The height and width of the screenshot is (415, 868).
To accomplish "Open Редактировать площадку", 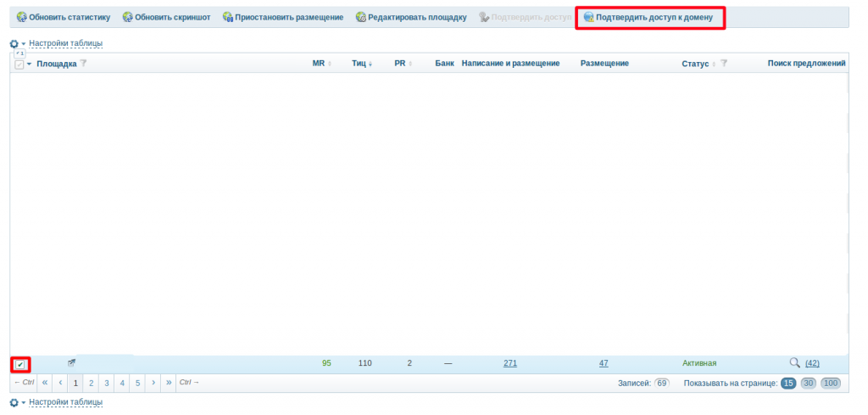I will click(x=411, y=17).
